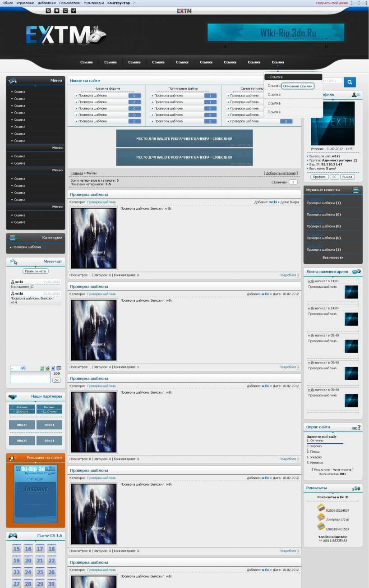Open the "Пользователи" admin bar menu
Image resolution: width=369 pixels, height=588 pixels.
pyautogui.click(x=69, y=3)
